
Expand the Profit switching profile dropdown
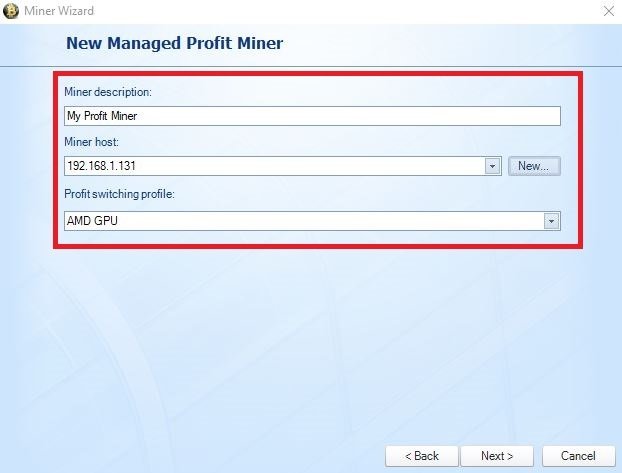(551, 221)
